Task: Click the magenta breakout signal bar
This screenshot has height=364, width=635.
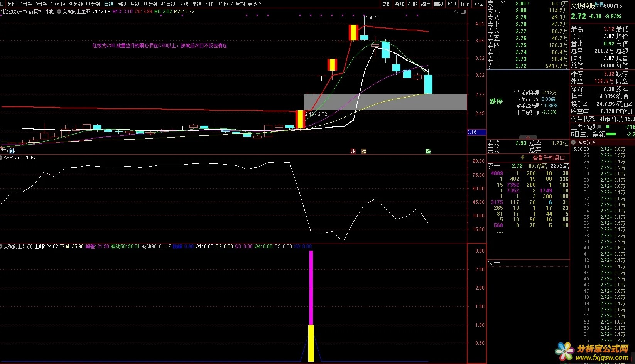Action: pyautogui.click(x=311, y=287)
